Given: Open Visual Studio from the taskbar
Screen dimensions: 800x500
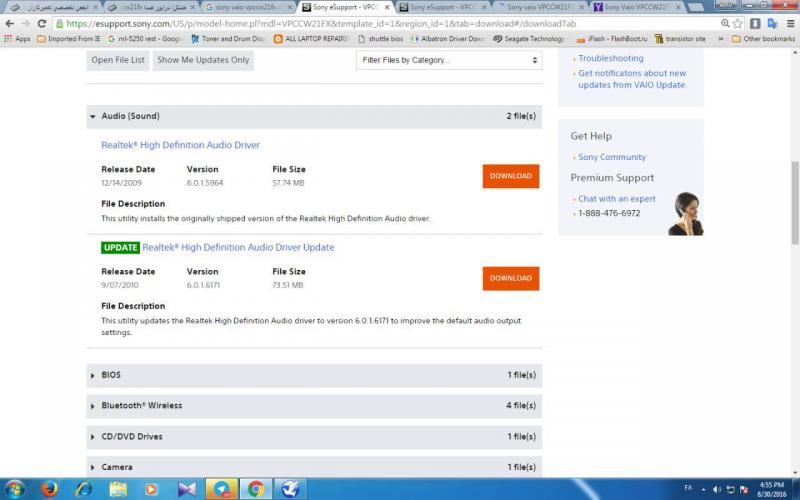Looking at the screenshot, I should tap(187, 489).
